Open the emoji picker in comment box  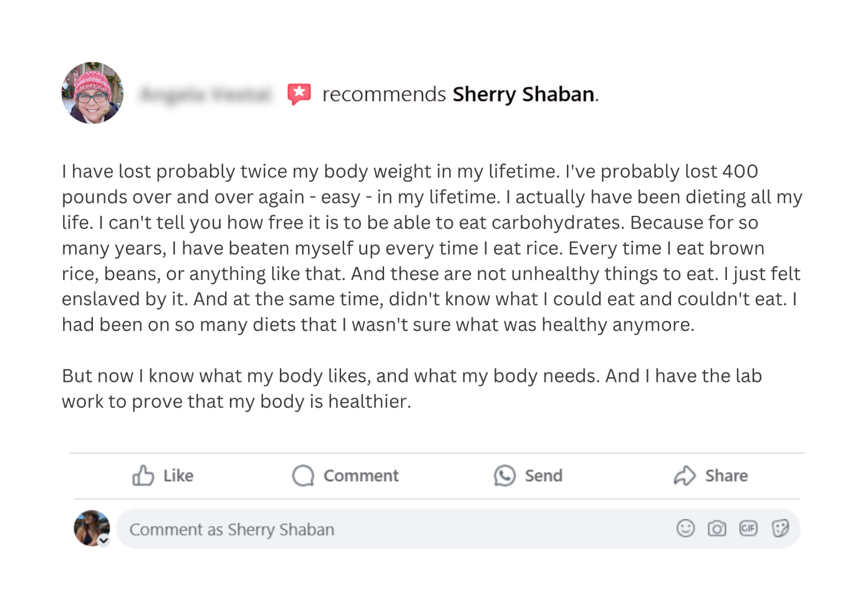point(685,529)
